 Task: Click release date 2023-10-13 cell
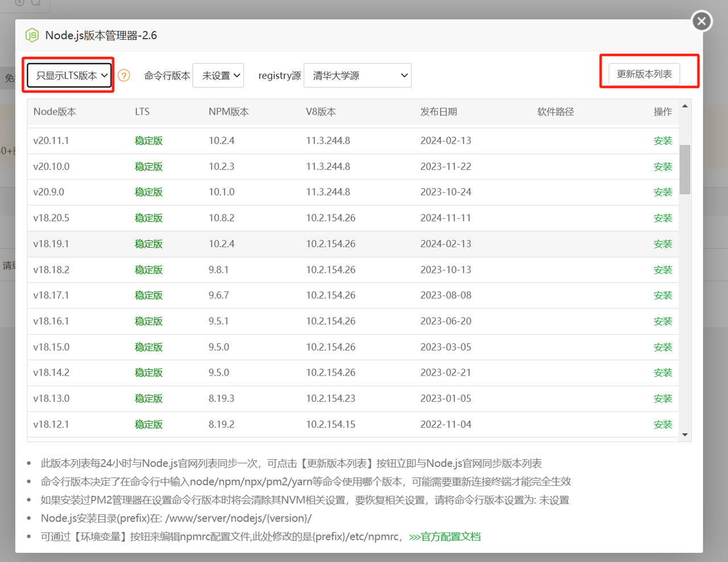tap(446, 270)
